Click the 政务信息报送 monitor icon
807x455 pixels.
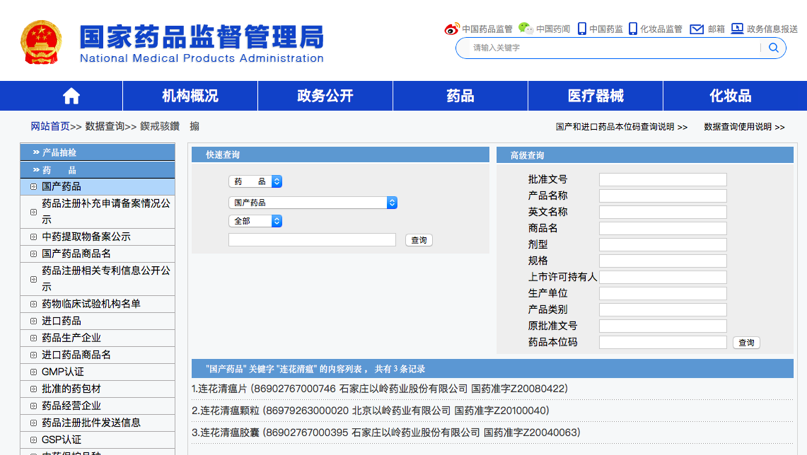(x=737, y=29)
